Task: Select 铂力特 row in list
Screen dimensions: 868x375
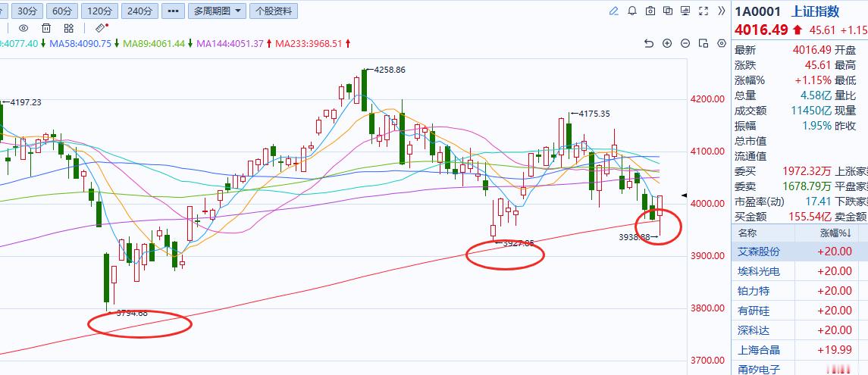Action: click(x=800, y=291)
